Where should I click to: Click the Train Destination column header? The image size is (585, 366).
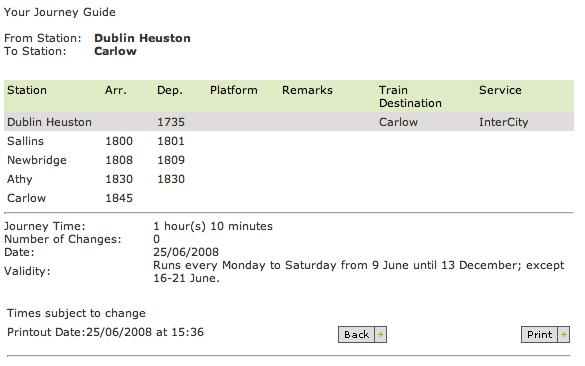click(x=410, y=97)
